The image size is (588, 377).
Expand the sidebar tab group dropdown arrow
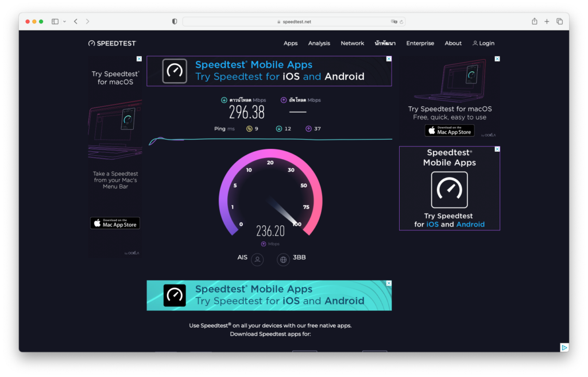(64, 21)
